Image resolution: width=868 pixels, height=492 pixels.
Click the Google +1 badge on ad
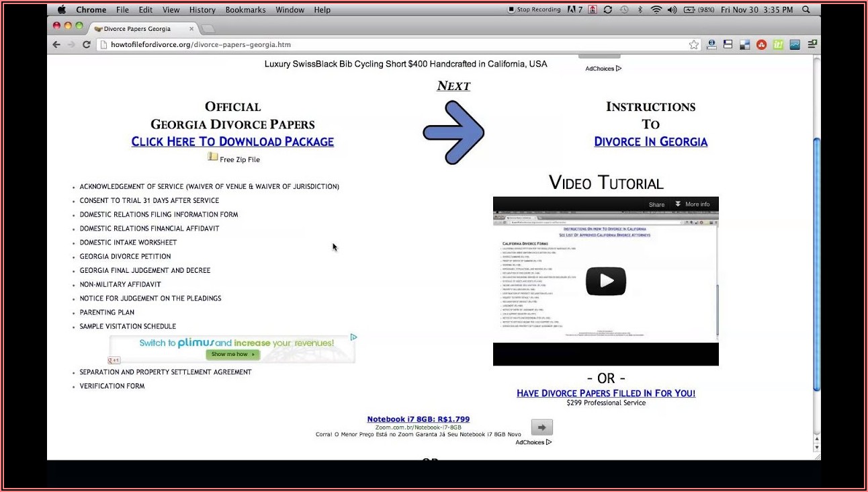point(114,360)
